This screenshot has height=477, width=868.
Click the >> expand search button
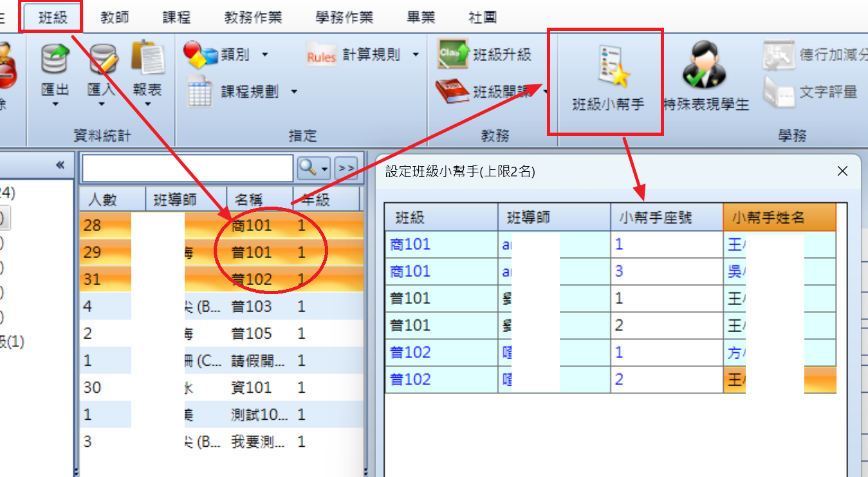click(346, 168)
